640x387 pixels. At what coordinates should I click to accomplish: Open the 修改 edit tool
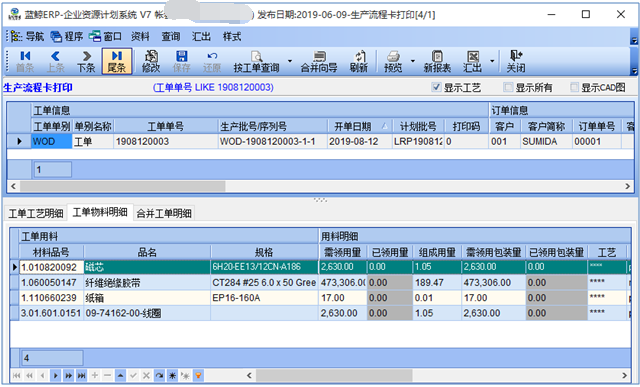[x=151, y=61]
